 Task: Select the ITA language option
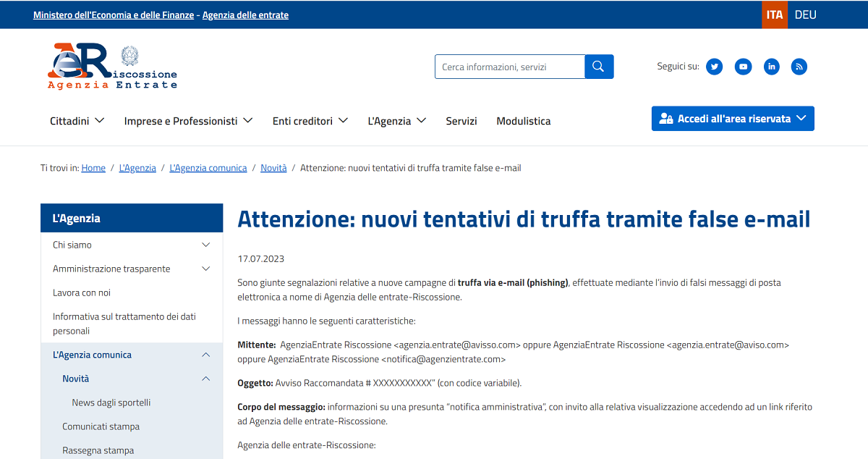click(775, 14)
